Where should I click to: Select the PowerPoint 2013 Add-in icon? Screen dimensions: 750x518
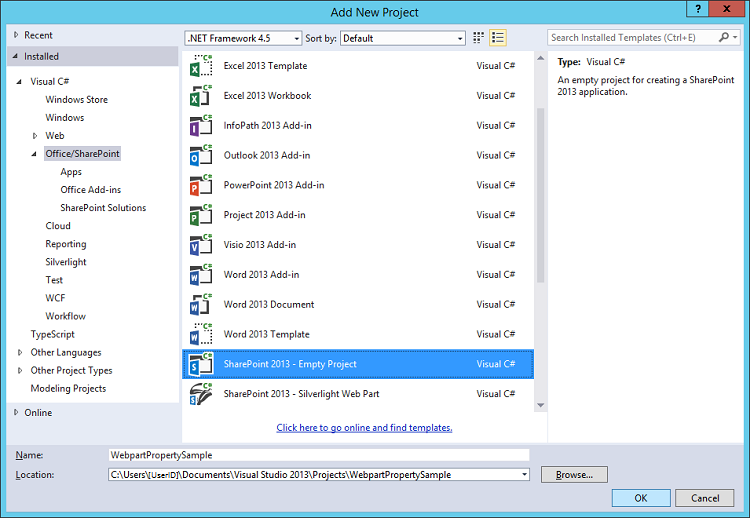201,185
